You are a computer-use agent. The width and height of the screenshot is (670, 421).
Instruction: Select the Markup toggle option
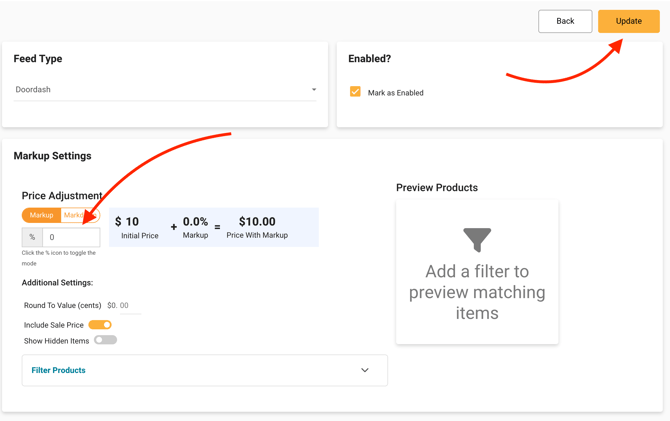click(41, 215)
